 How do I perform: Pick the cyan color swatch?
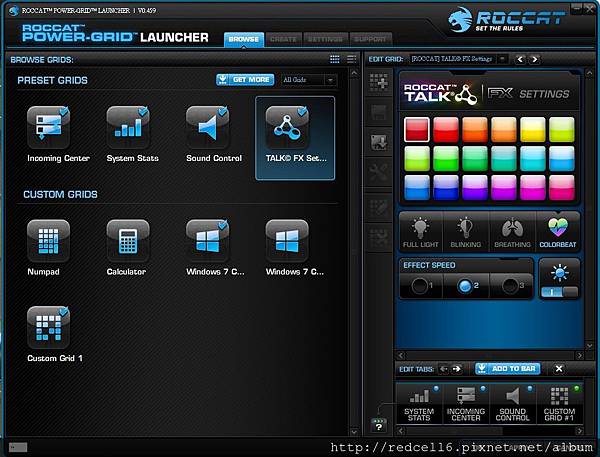click(x=532, y=158)
